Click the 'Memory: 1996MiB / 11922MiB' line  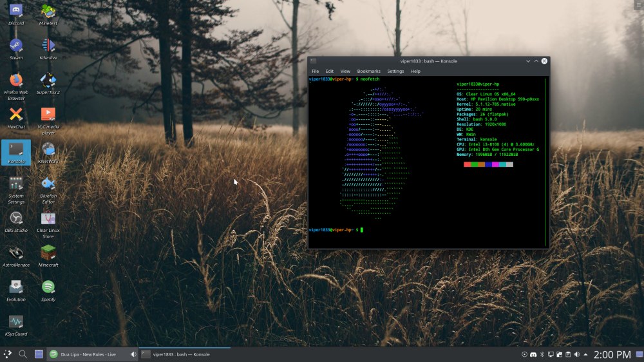487,155
